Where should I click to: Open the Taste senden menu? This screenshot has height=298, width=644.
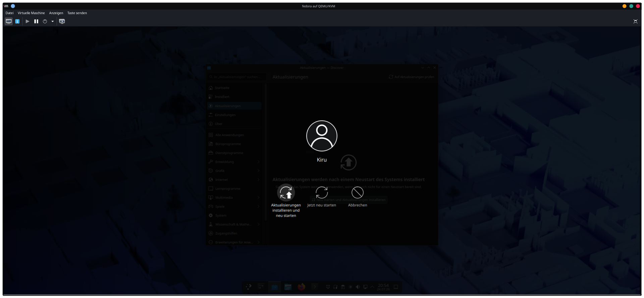tap(77, 13)
